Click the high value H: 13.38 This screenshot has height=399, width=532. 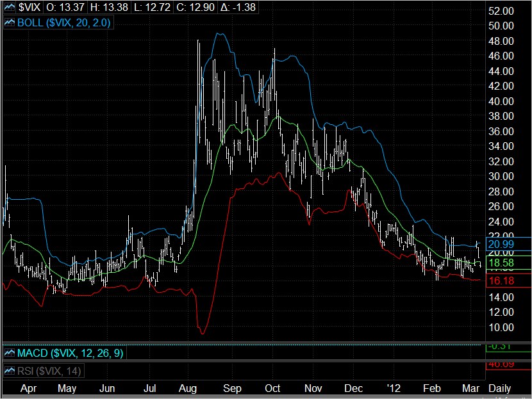(x=109, y=7)
